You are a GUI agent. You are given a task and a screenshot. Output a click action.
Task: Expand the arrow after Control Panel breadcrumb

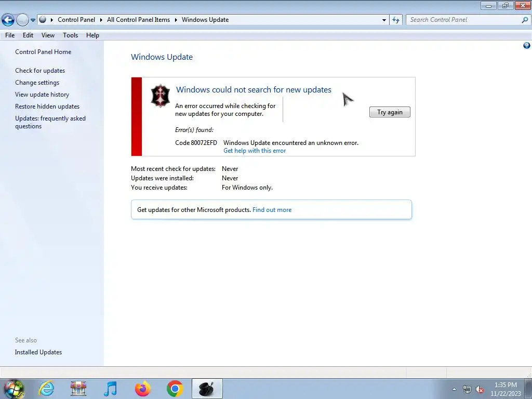[101, 20]
